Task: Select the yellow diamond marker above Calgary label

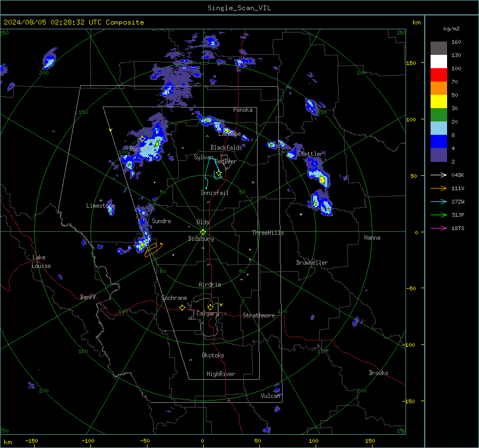Action: click(x=210, y=307)
